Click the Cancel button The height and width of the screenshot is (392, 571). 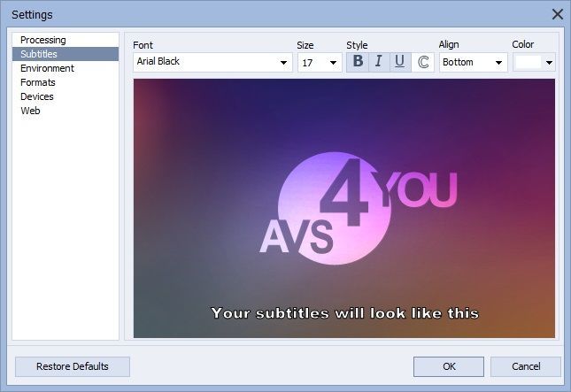click(x=526, y=366)
